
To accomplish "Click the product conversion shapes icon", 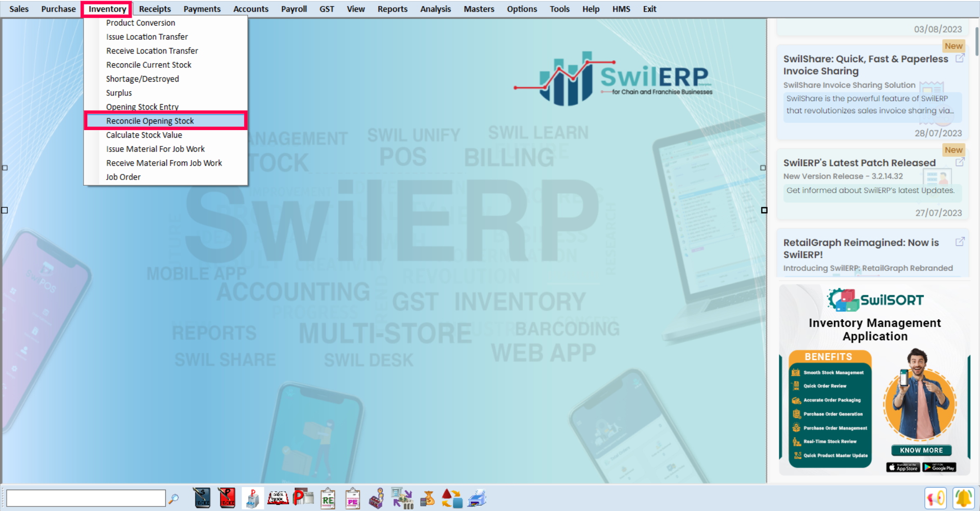I will click(452, 498).
